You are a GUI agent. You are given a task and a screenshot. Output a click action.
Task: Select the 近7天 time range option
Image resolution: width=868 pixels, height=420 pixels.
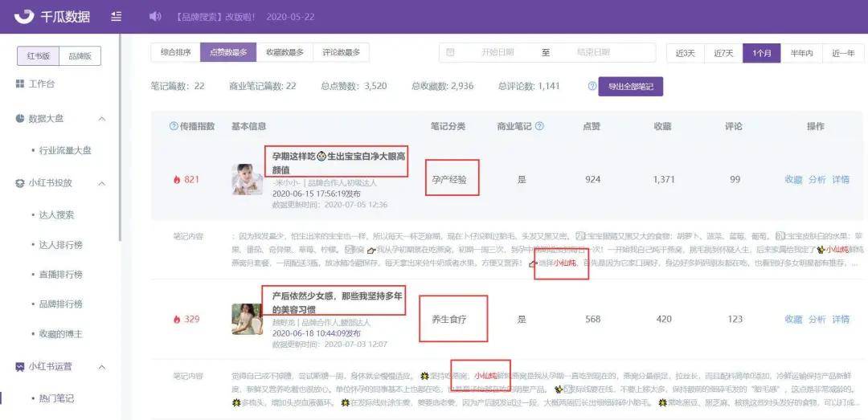pos(723,53)
